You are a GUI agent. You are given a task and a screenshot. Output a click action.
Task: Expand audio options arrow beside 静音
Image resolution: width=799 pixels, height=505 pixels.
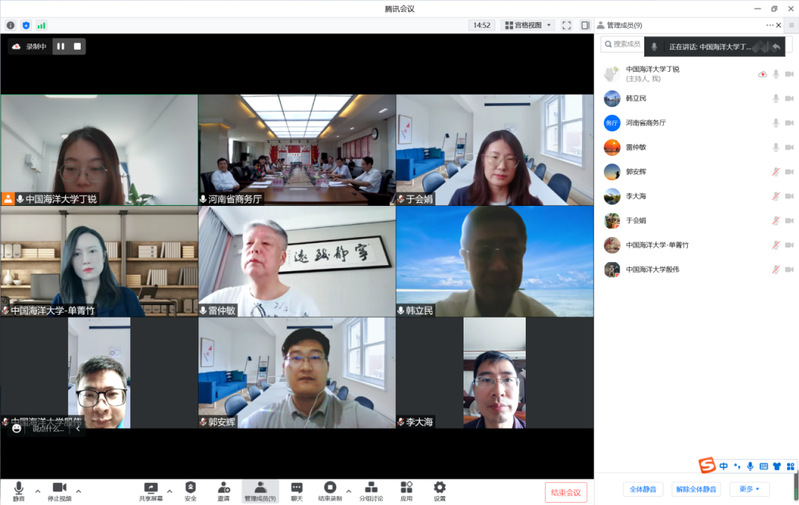pos(38,490)
